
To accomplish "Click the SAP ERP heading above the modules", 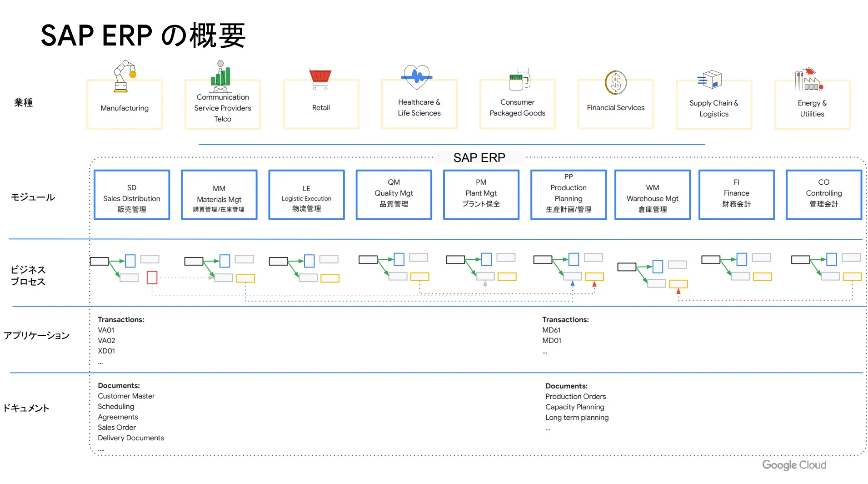I will [479, 157].
